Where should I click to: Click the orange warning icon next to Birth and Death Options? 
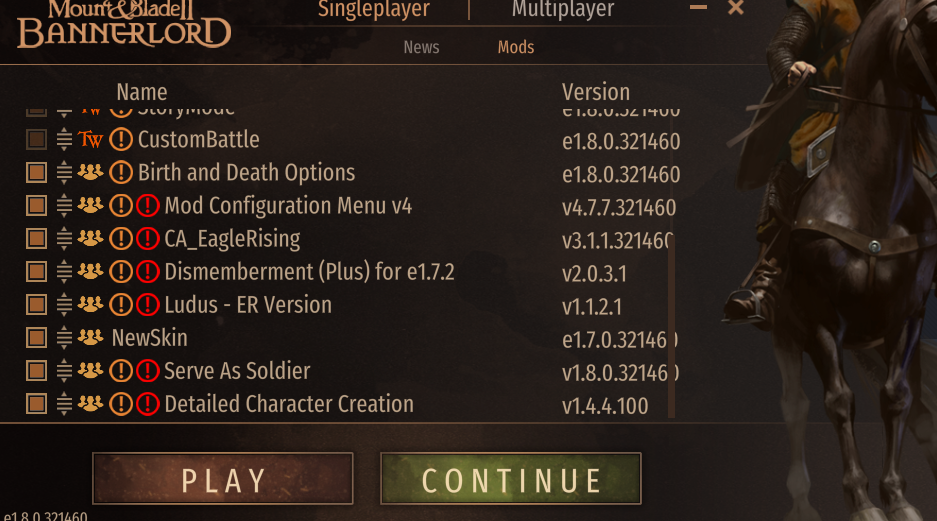tap(121, 173)
